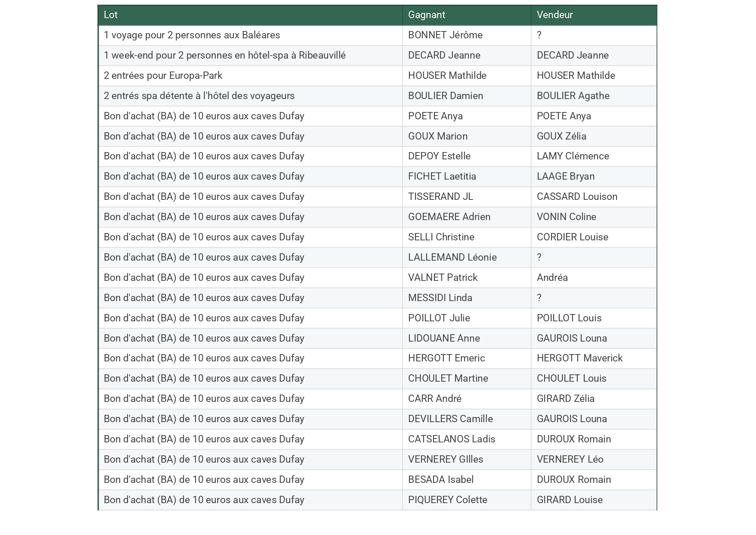Click the CARR André cell
756x535 pixels.
(x=434, y=399)
